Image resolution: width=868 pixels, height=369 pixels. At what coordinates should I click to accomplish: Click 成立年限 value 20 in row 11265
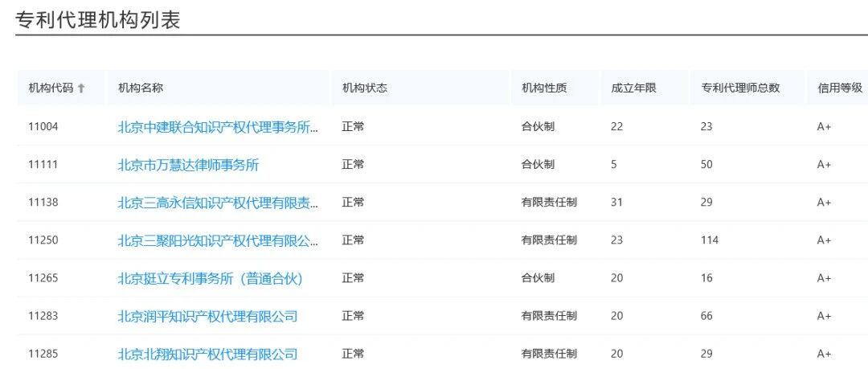coord(616,278)
